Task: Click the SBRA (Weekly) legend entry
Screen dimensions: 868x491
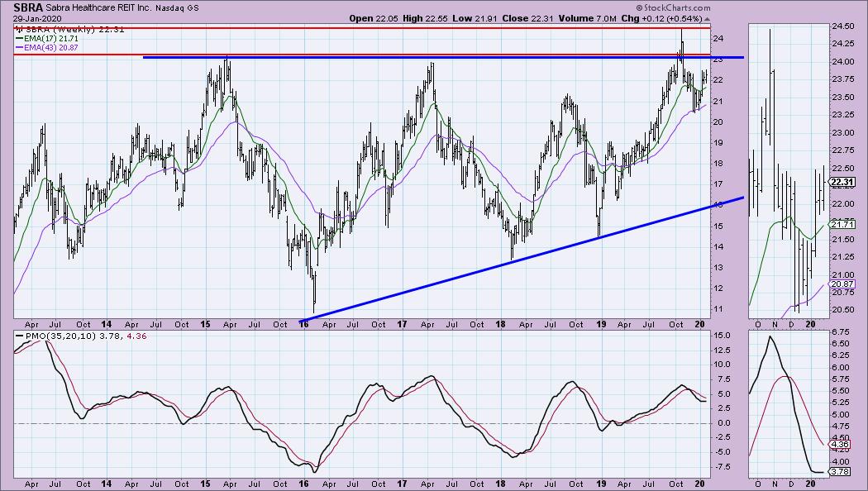Action: coord(70,29)
